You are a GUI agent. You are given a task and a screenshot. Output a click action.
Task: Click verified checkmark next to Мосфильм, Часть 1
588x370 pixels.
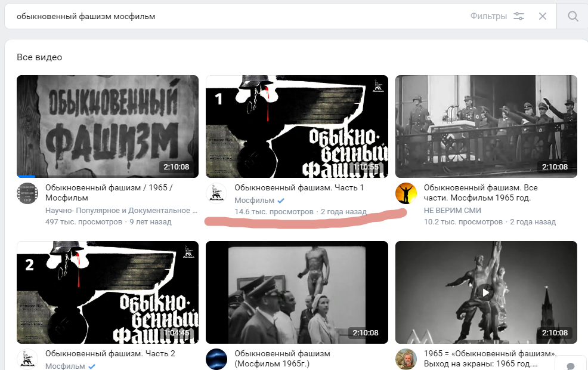280,201
